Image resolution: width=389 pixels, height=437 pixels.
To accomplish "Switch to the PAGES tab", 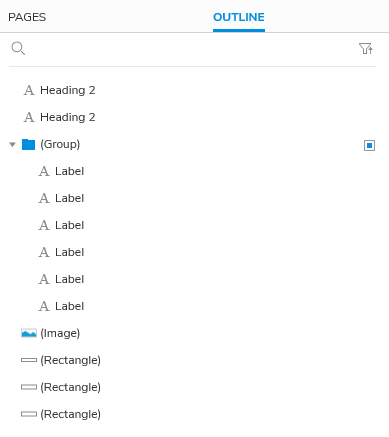I will pyautogui.click(x=27, y=17).
